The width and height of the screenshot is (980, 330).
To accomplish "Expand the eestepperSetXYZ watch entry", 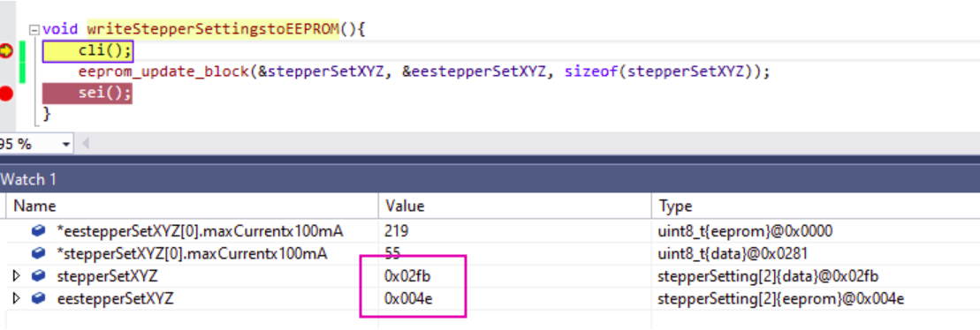I will [x=17, y=299].
